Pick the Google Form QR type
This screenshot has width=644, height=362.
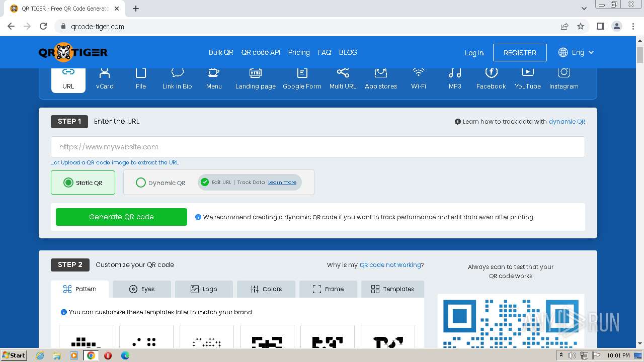[x=302, y=79]
